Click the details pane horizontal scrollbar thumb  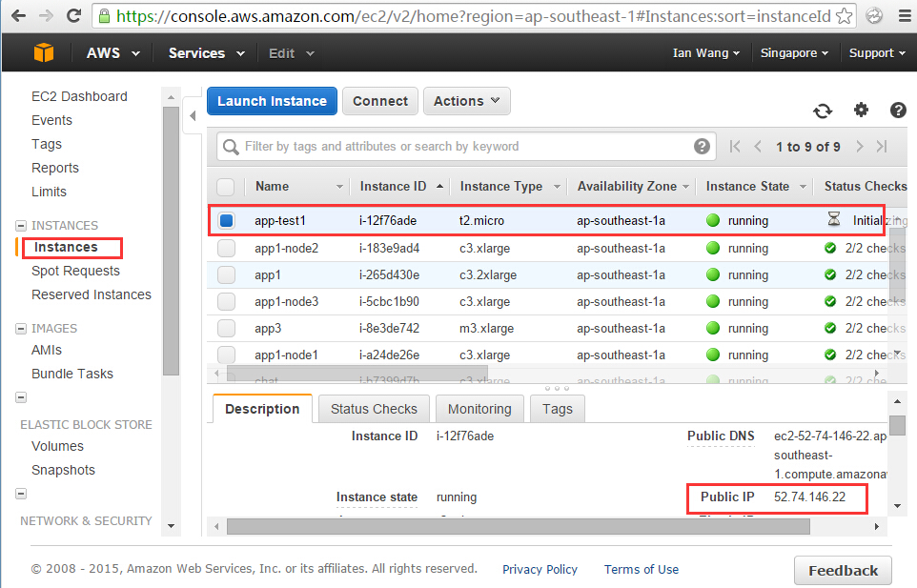(519, 527)
